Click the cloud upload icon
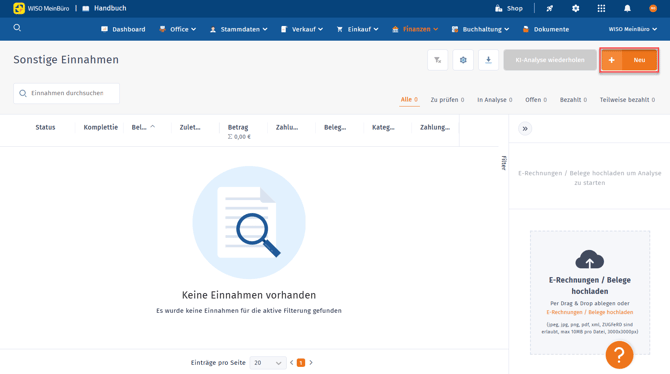The width and height of the screenshot is (670, 374). pos(590,259)
